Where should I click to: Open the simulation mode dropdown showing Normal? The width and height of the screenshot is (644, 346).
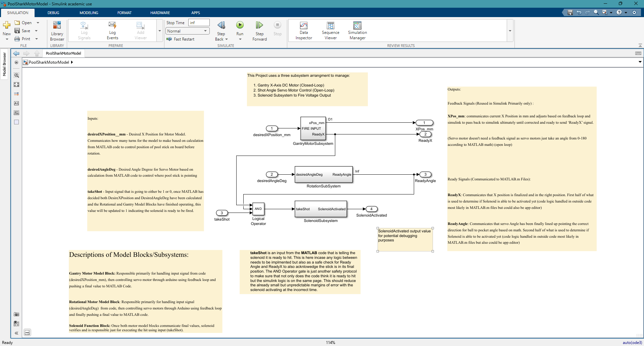click(205, 31)
